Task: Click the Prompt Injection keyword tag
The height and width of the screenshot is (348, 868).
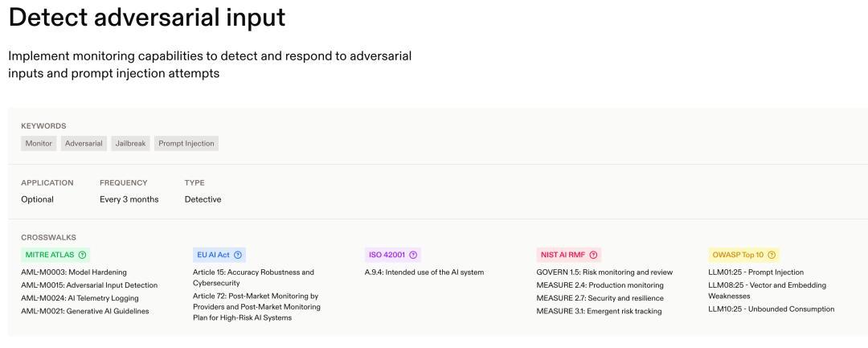Action: 186,143
